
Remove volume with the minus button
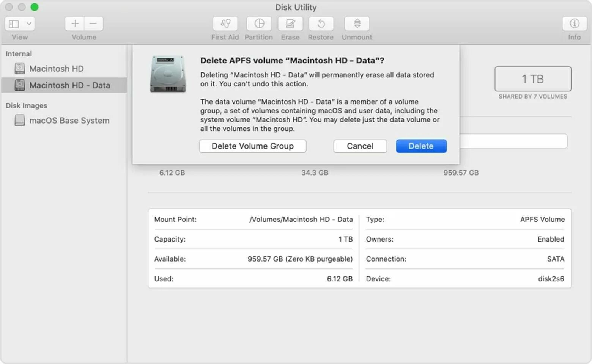coord(93,24)
